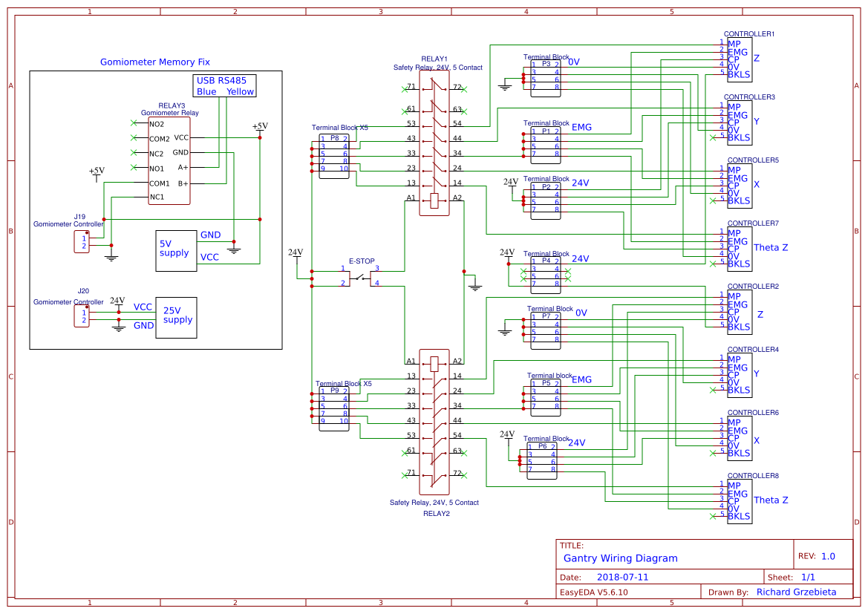This screenshot has height=614, width=868.
Task: Select the J20 Gomiometer Controller connector
Action: click(82, 316)
